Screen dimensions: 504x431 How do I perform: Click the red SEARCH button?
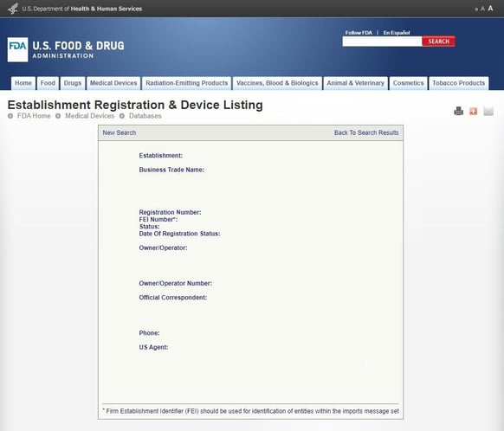tap(438, 42)
